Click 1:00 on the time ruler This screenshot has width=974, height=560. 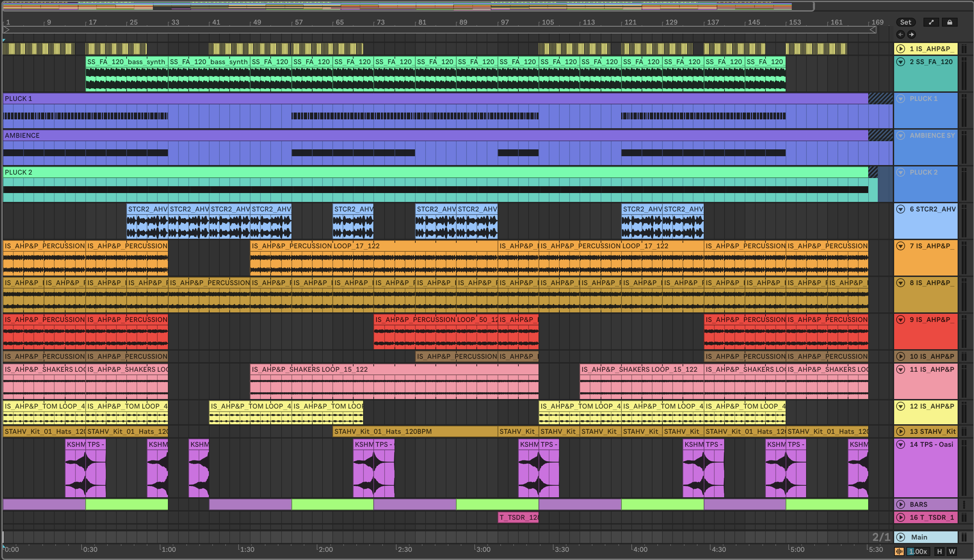169,550
